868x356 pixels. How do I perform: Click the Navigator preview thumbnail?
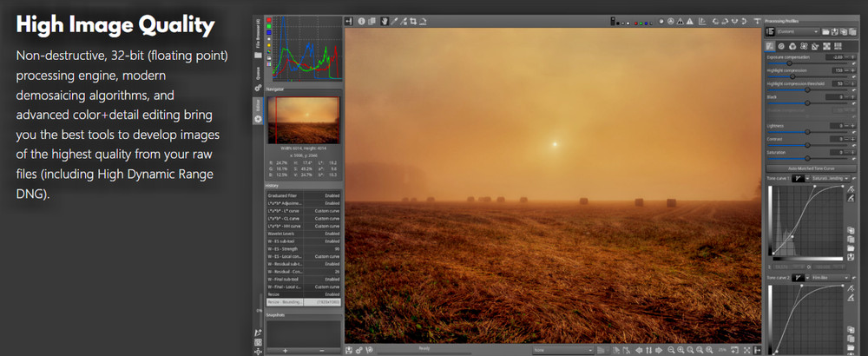pos(303,120)
